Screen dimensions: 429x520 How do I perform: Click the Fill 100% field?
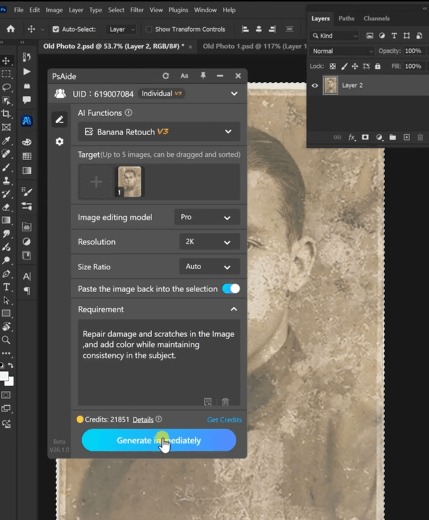tap(413, 66)
